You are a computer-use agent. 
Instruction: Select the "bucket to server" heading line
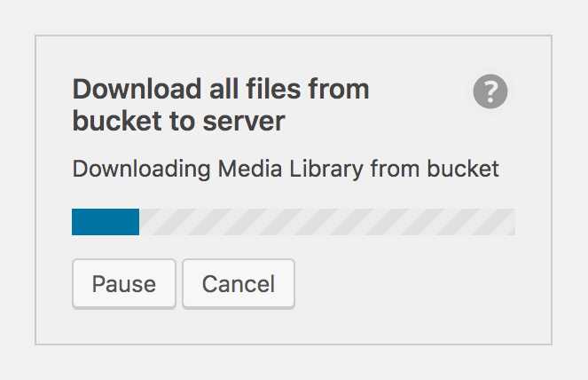(x=178, y=121)
